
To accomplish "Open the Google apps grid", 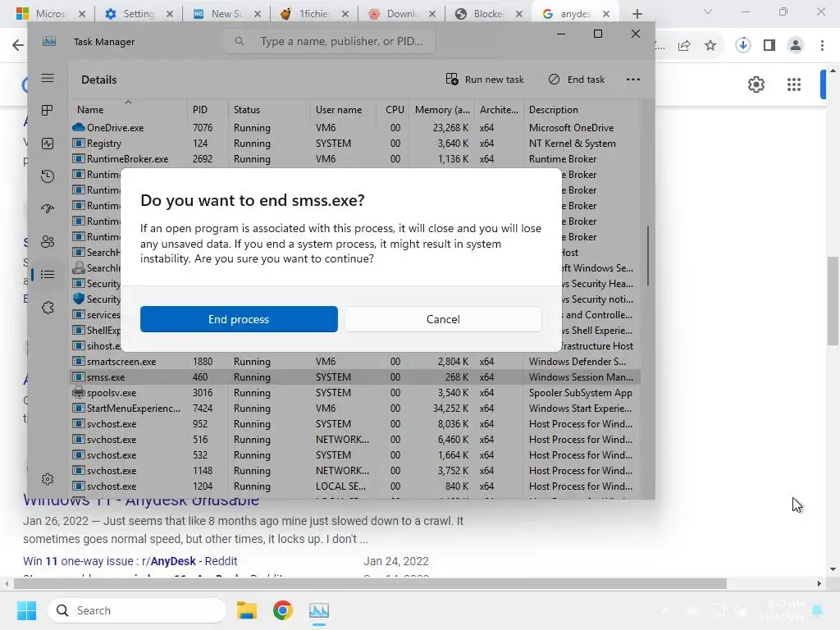I will coord(794,84).
